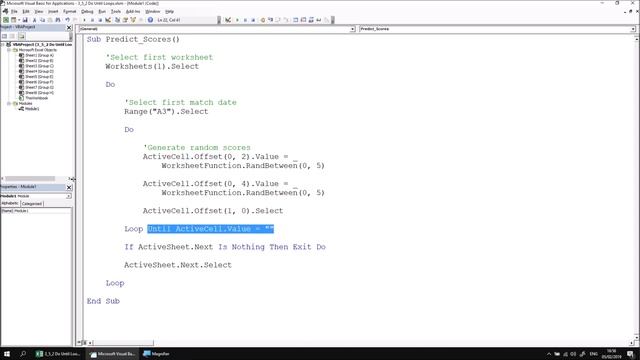The image size is (640, 360).
Task: Click the Undo toolbar icon
Action: [x=67, y=20]
